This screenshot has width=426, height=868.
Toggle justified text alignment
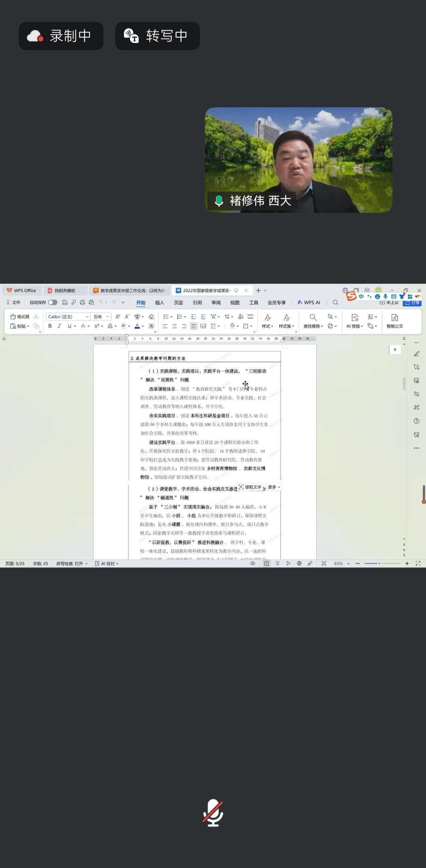194,326
